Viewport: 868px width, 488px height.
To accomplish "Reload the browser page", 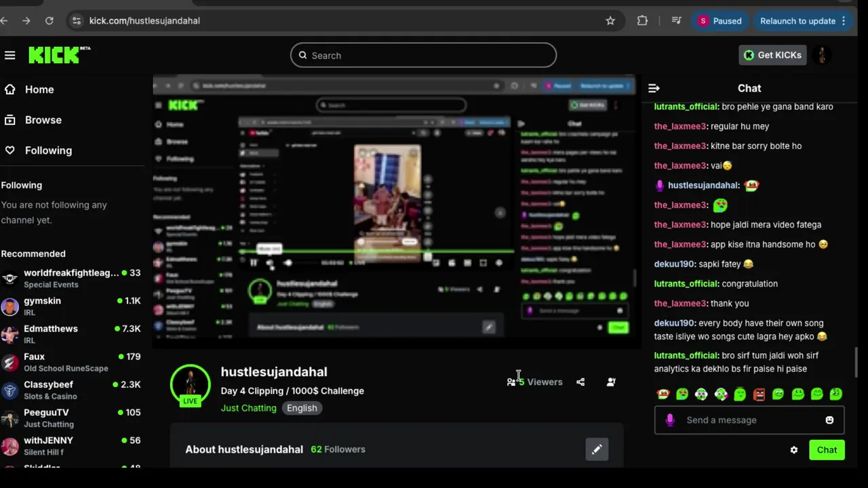I will [49, 21].
